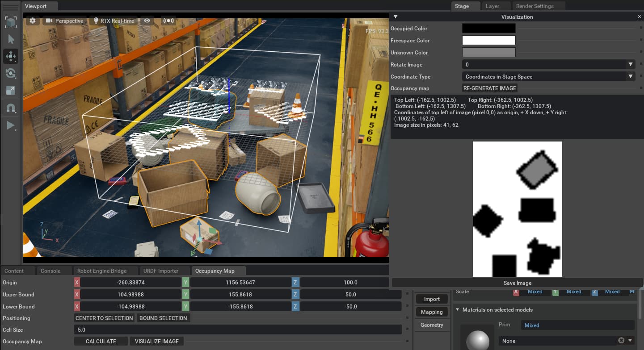Collapse the Visualization panel triangle
644x350 pixels.
coord(395,16)
